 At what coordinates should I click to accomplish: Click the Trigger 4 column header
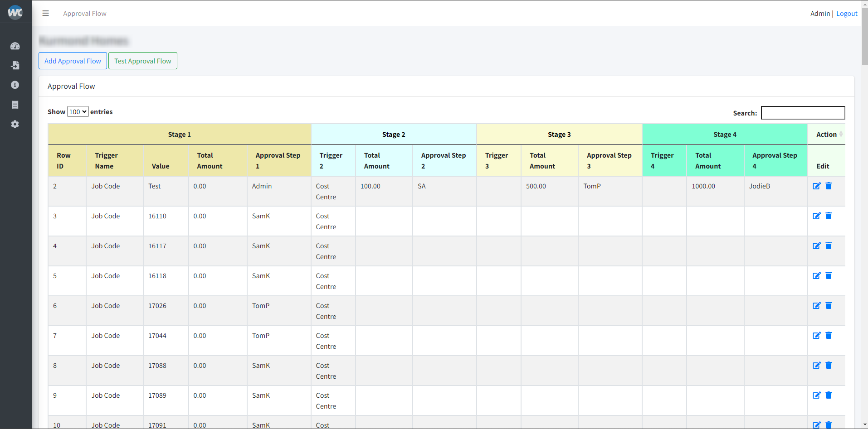(664, 160)
